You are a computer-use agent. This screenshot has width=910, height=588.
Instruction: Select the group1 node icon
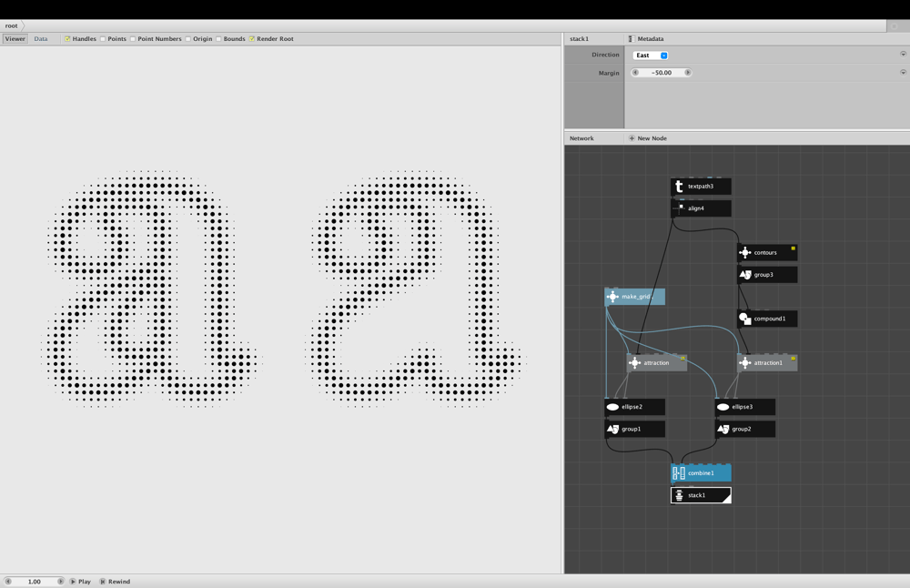612,429
